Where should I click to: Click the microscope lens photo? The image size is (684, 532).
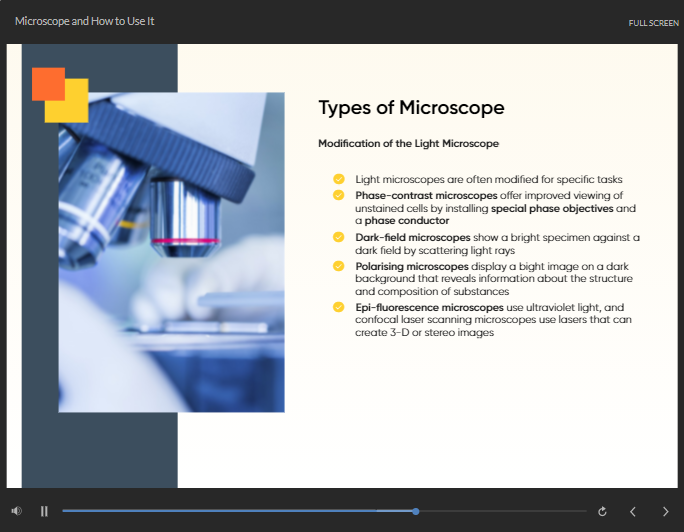(x=171, y=252)
